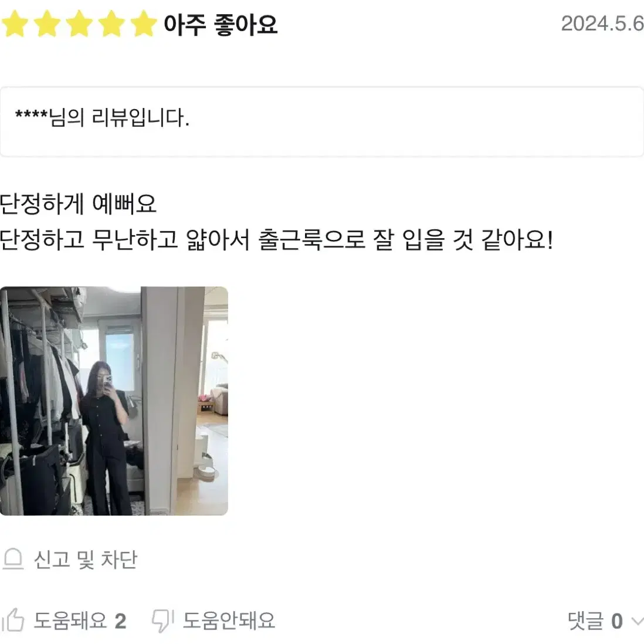Open the 신고 및 차단 report link
Viewport: 644px width, 644px height.
click(86, 560)
